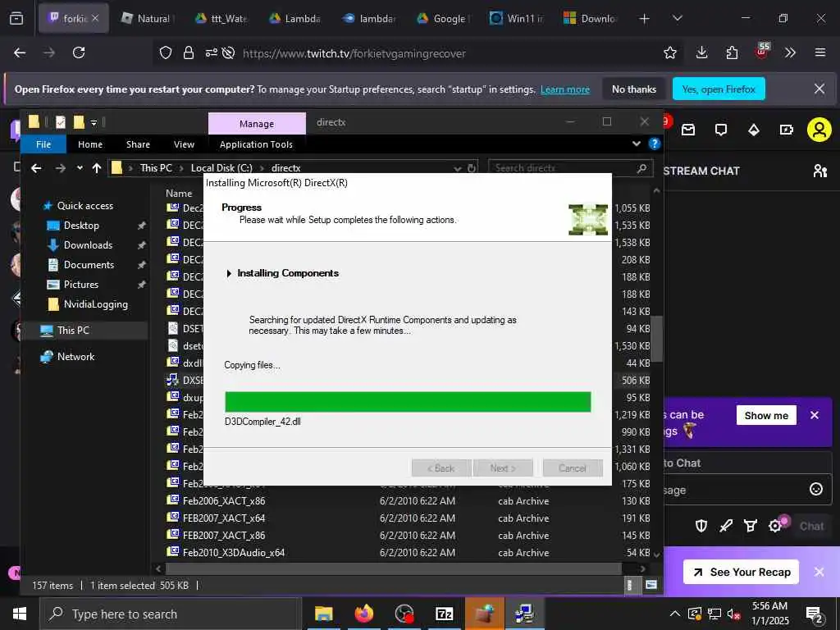Select the Manage contextual tab
This screenshot has width=840, height=630.
click(x=257, y=124)
